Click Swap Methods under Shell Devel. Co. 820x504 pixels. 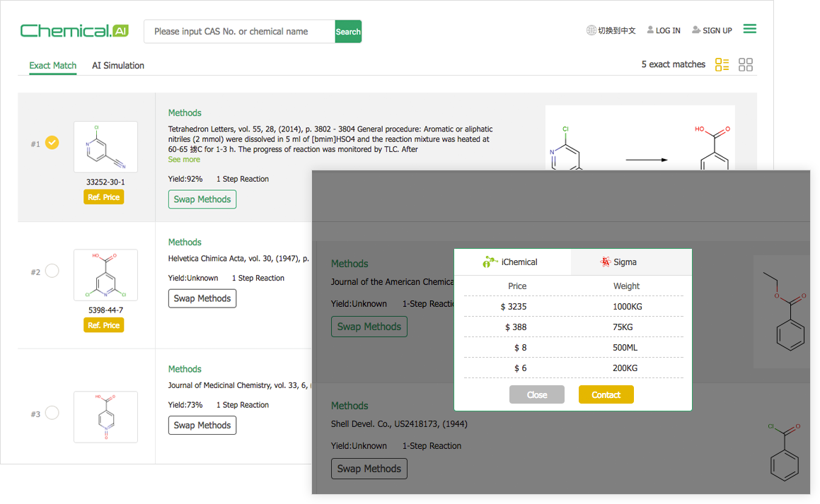click(x=369, y=469)
